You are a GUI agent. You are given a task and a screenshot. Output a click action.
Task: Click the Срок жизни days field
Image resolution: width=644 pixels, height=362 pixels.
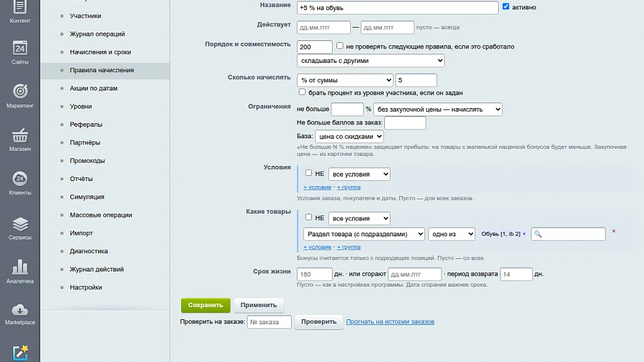(314, 274)
